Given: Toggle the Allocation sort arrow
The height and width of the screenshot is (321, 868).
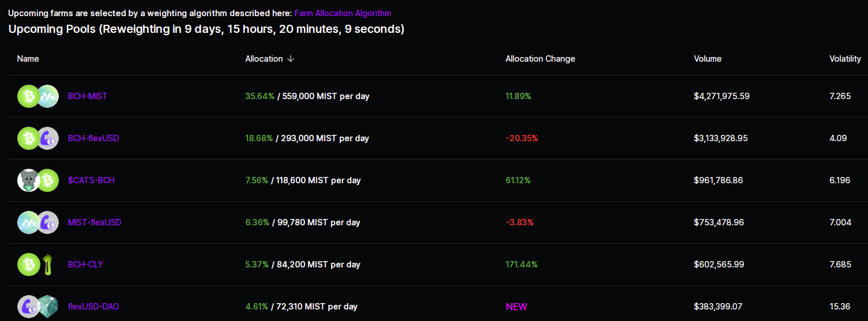Looking at the screenshot, I should click(x=291, y=59).
